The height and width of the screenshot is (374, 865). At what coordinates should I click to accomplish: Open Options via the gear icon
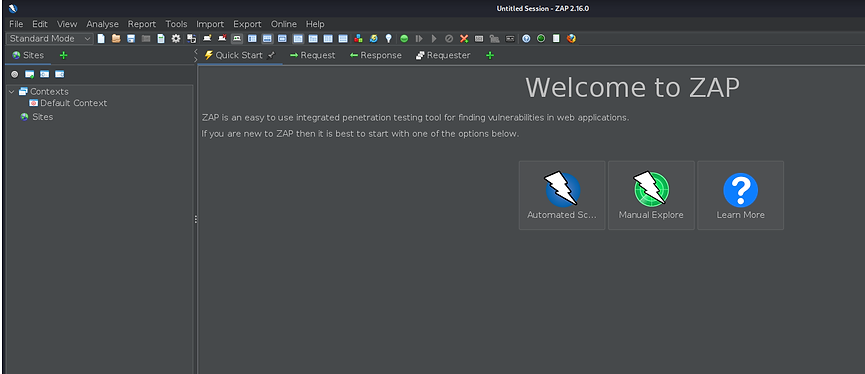tap(176, 39)
